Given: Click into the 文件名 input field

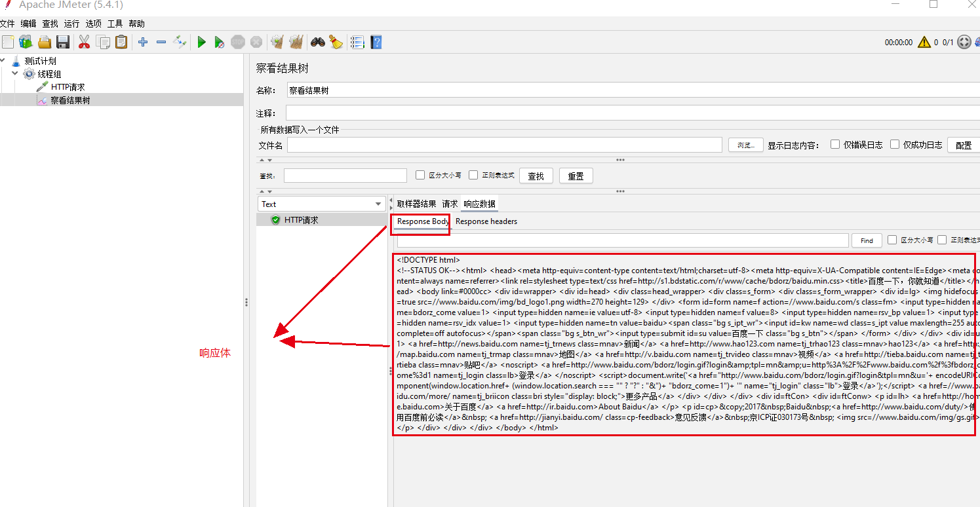Looking at the screenshot, I should point(505,145).
